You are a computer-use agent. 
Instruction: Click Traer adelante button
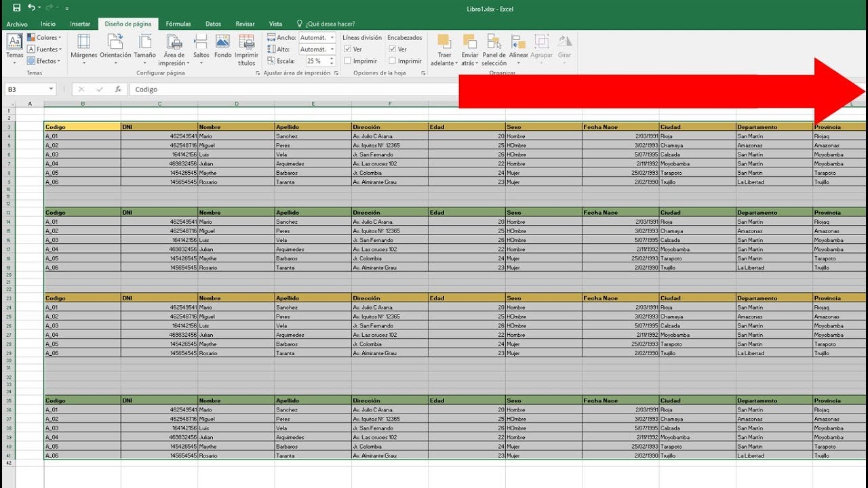tap(445, 49)
